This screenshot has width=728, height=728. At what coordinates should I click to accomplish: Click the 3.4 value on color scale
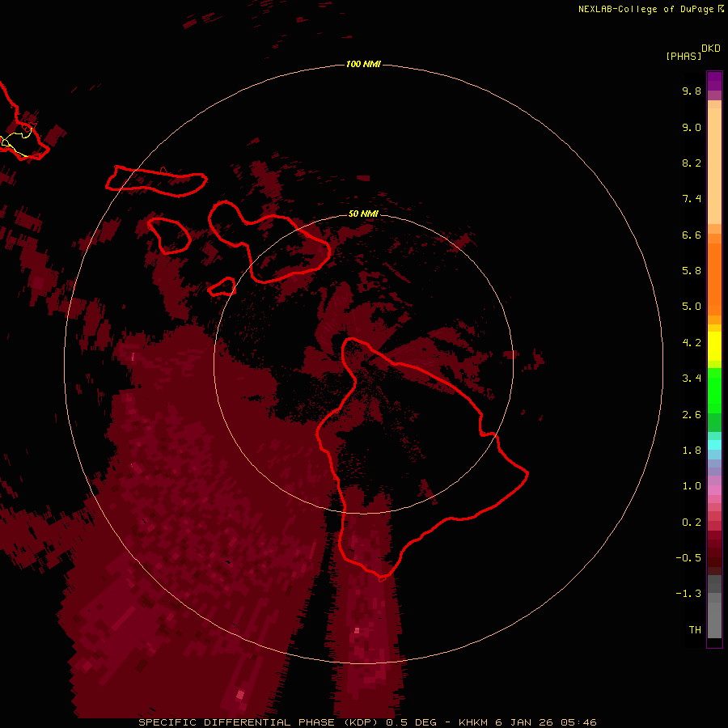click(692, 379)
